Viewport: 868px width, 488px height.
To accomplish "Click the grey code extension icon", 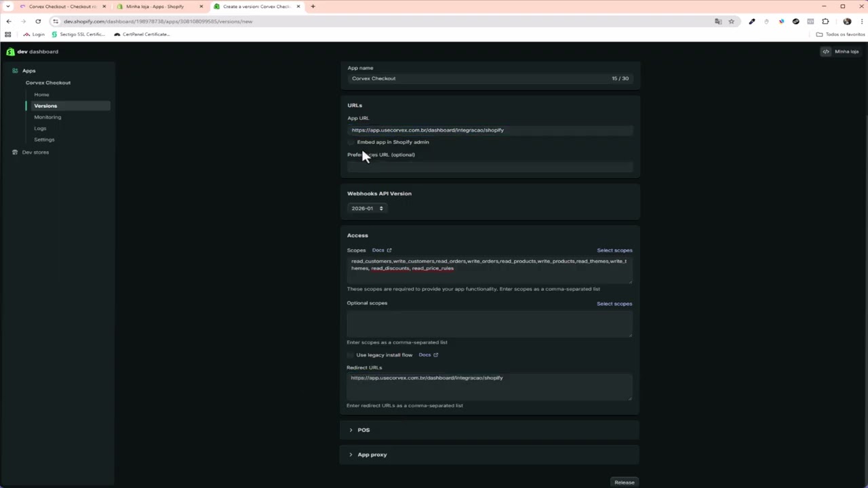I will 810,21.
